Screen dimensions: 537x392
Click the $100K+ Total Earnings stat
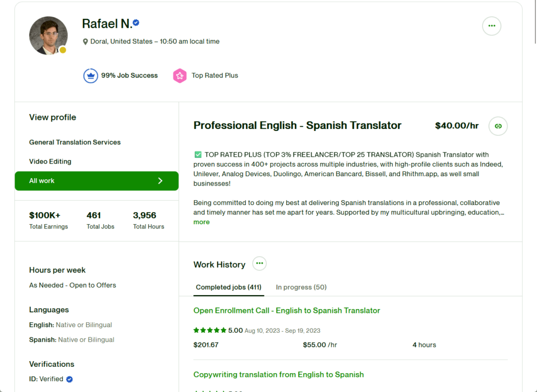pyautogui.click(x=48, y=220)
